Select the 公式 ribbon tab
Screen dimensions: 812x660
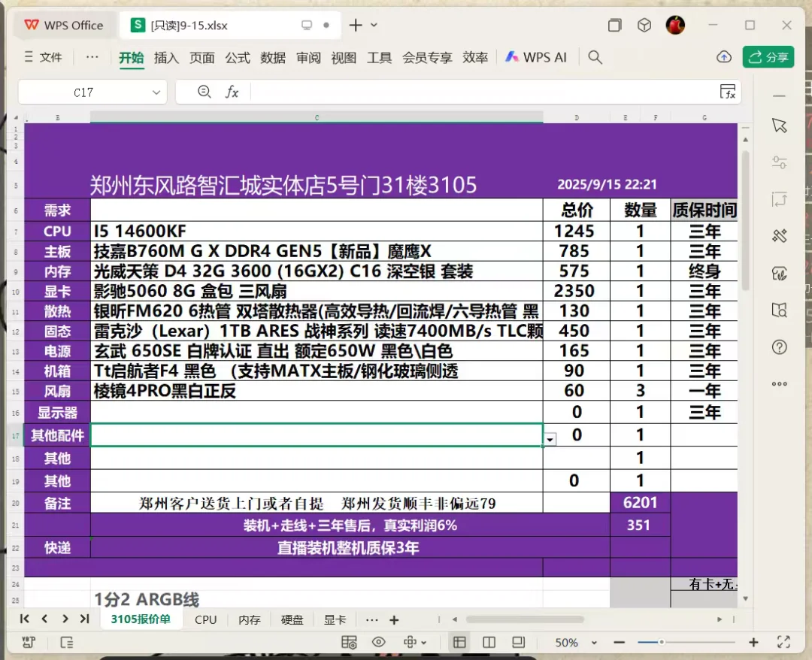tap(238, 57)
